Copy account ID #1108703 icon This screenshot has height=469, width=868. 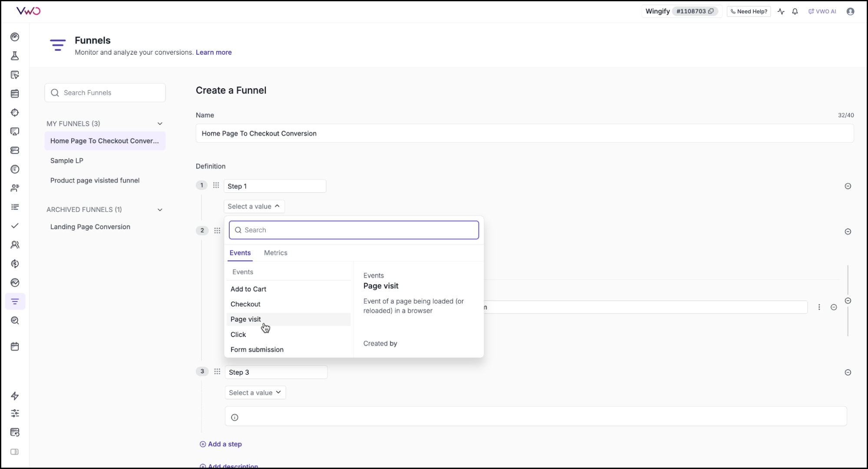[x=711, y=11]
